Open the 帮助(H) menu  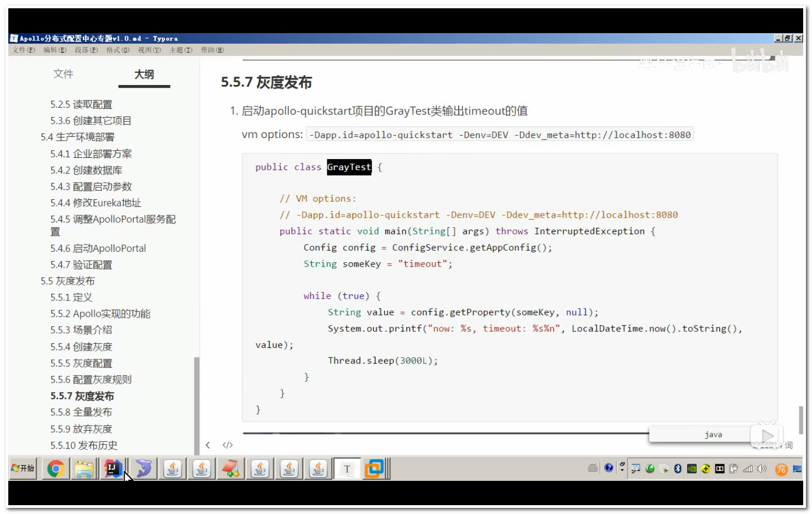[x=213, y=50]
